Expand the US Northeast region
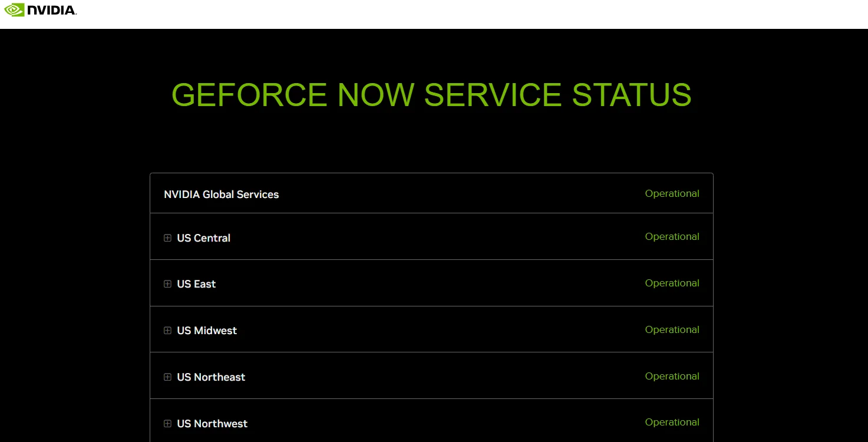This screenshot has width=868, height=442. (x=167, y=377)
